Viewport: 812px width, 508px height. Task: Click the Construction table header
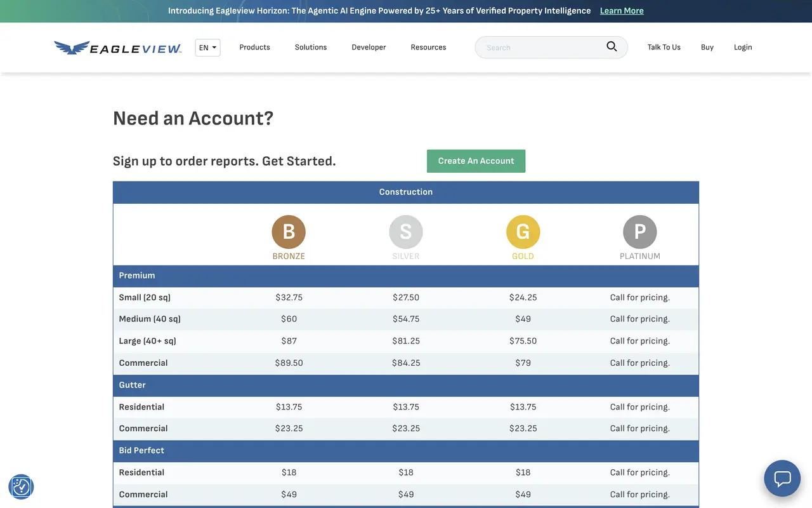click(x=406, y=192)
